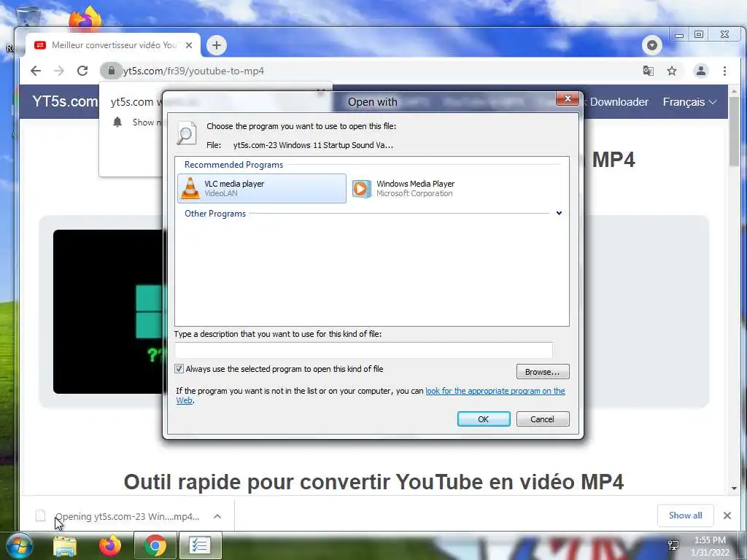Click the page scrollbar down arrow
Image resolution: width=747 pixels, height=560 pixels.
(x=734, y=489)
